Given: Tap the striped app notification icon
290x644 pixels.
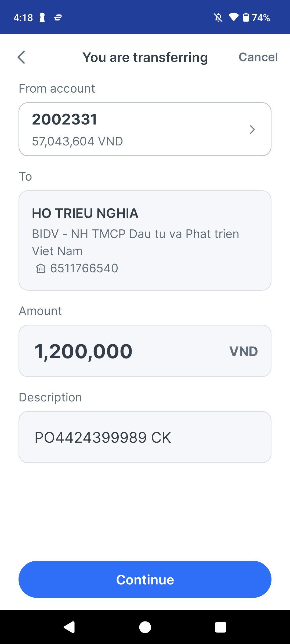Looking at the screenshot, I should (x=58, y=18).
